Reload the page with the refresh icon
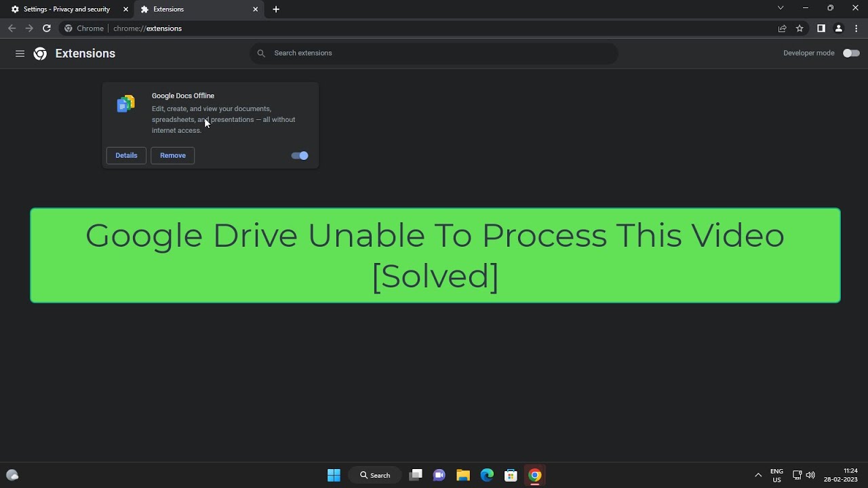 pos(46,28)
